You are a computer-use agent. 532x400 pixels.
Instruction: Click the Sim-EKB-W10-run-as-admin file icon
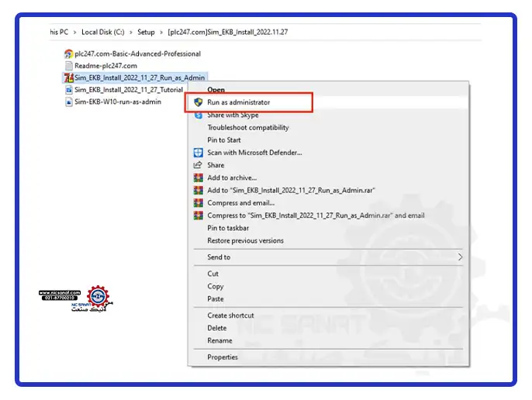pyautogui.click(x=69, y=102)
